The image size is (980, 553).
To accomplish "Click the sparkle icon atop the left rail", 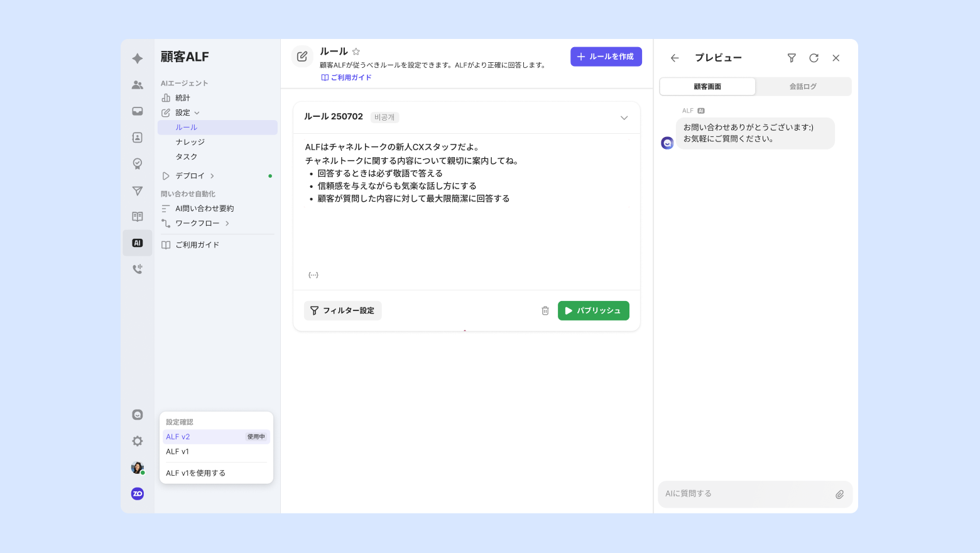I will click(138, 58).
